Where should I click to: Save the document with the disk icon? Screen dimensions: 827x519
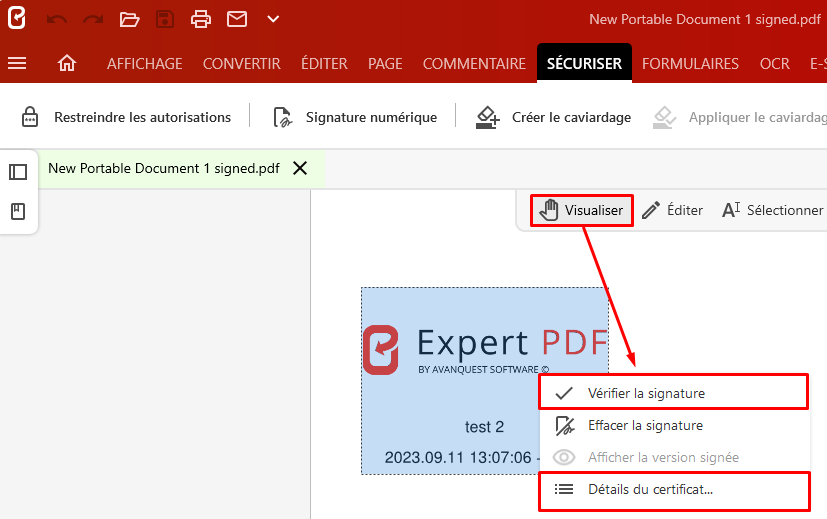tap(165, 20)
